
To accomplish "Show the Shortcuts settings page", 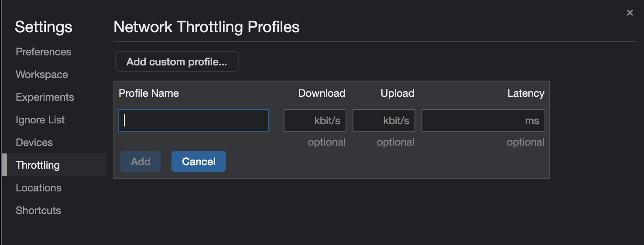I will tap(38, 211).
